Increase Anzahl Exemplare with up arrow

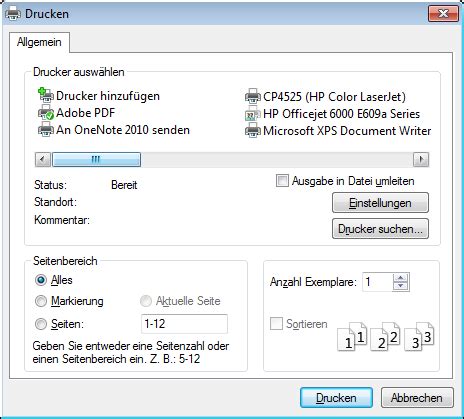coord(400,278)
